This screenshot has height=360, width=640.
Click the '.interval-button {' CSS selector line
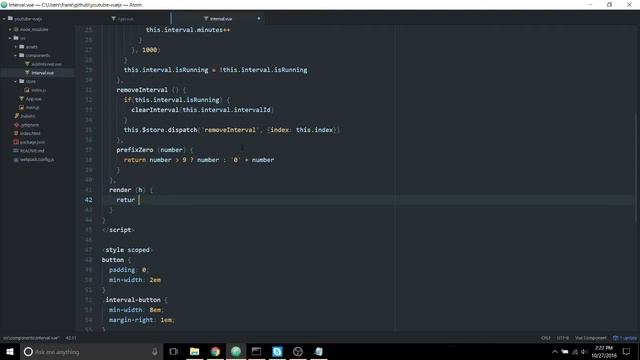(135, 300)
